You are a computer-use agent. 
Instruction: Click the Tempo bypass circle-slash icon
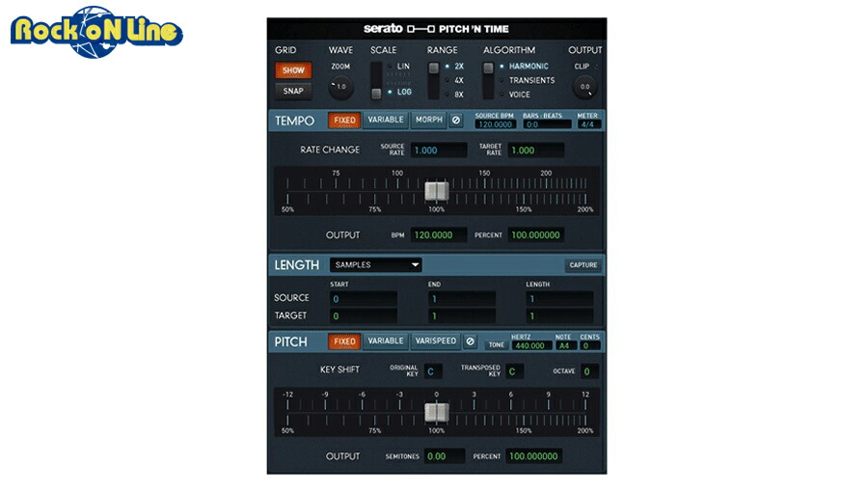pyautogui.click(x=455, y=121)
